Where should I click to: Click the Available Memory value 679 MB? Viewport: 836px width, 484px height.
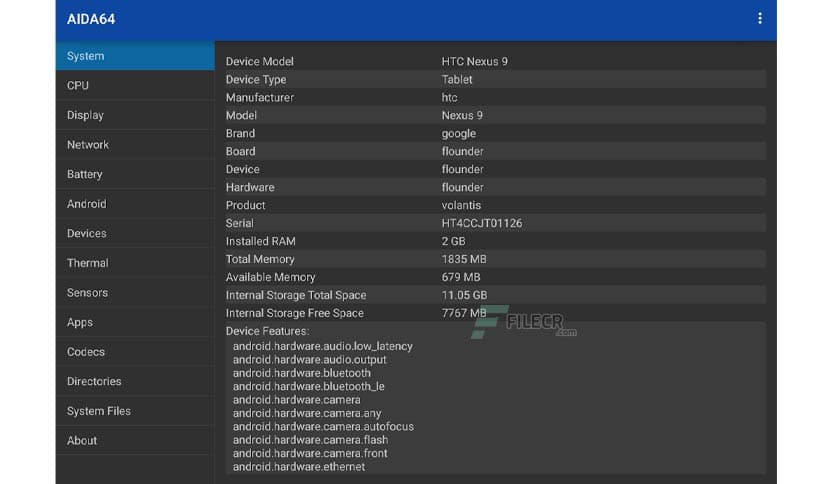[461, 277]
